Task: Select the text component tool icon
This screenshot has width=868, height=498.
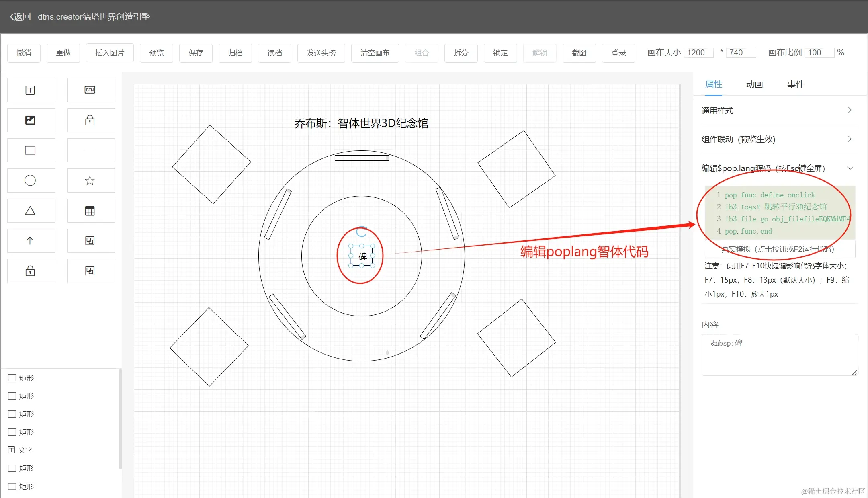Action: pyautogui.click(x=31, y=90)
